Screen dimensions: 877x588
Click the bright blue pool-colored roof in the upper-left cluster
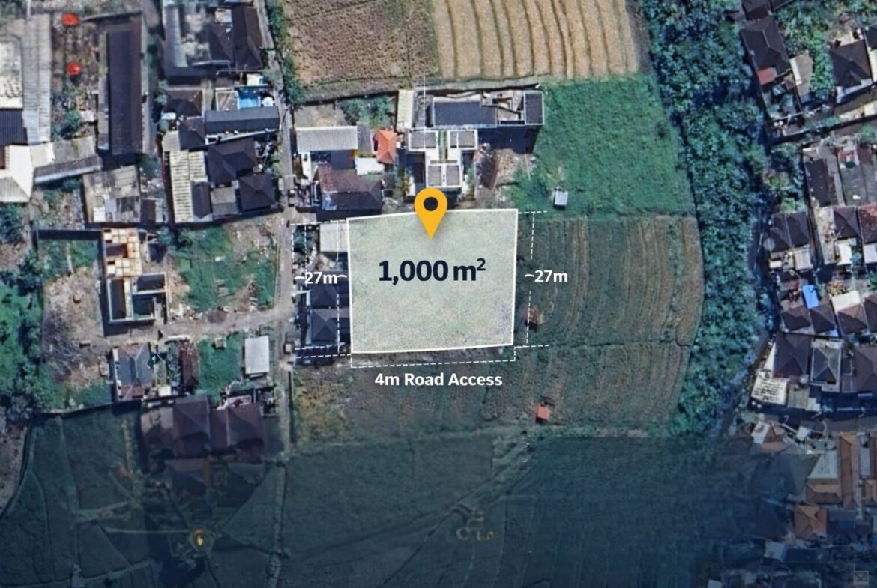pyautogui.click(x=250, y=100)
